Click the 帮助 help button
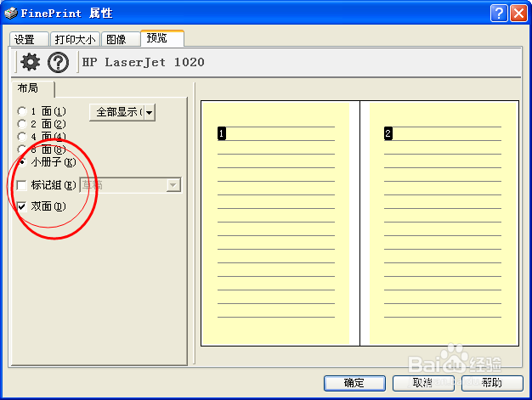 point(492,383)
